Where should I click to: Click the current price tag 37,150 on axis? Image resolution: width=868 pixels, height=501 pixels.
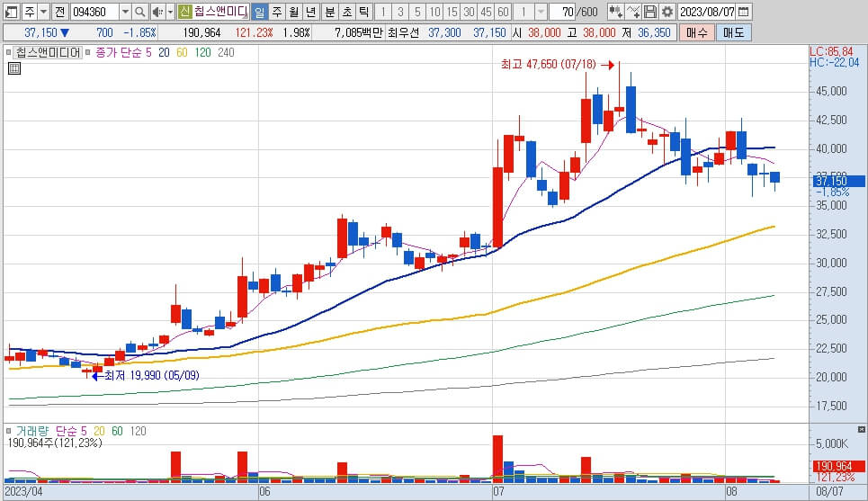(837, 181)
